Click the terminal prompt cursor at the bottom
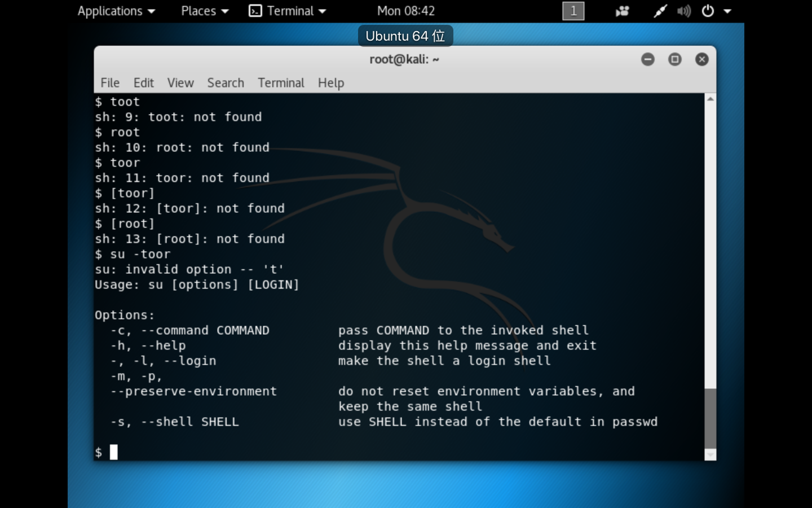The width and height of the screenshot is (812, 508). coord(114,452)
